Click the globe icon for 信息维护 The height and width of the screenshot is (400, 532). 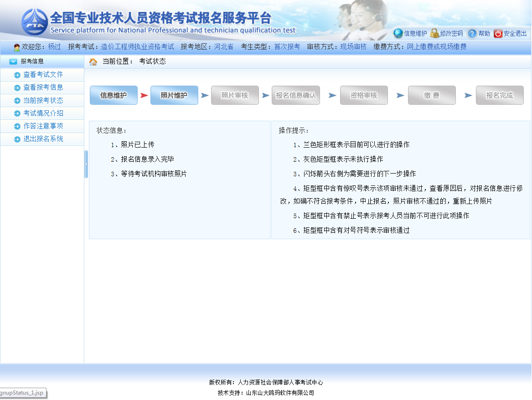tap(398, 33)
